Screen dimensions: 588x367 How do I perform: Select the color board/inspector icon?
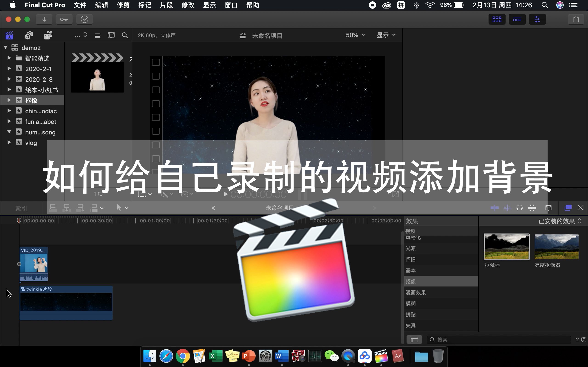pyautogui.click(x=538, y=19)
